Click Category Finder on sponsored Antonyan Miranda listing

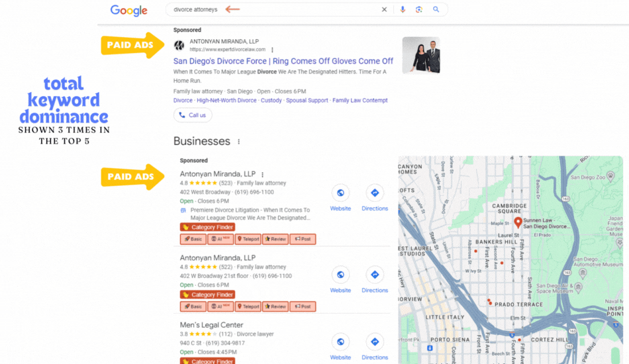[x=207, y=227]
